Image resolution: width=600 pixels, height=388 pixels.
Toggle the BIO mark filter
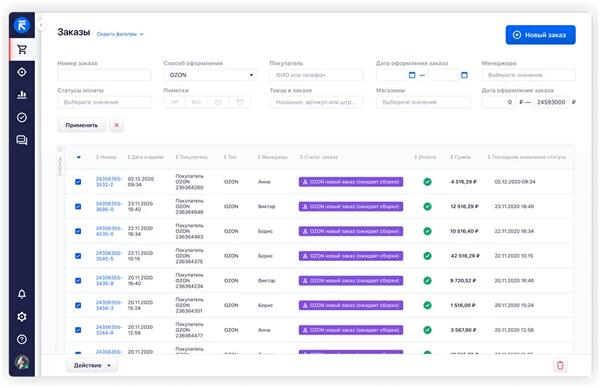[196, 102]
